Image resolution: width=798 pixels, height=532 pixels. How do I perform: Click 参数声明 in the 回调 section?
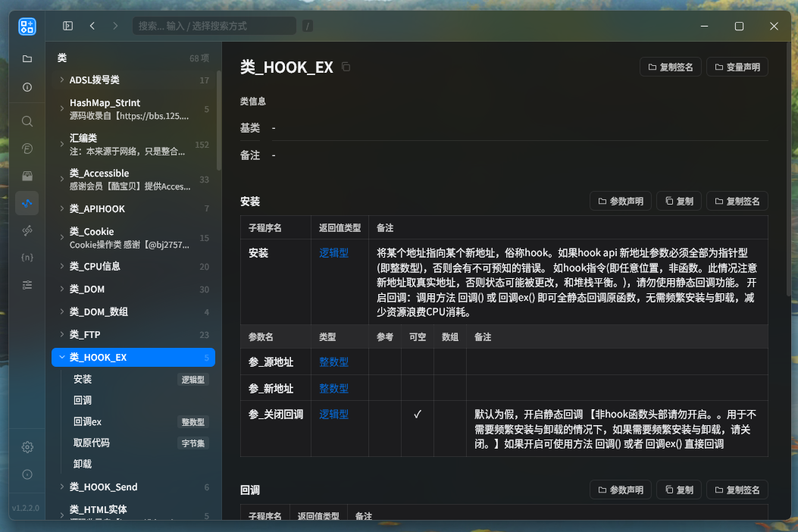[x=621, y=490]
